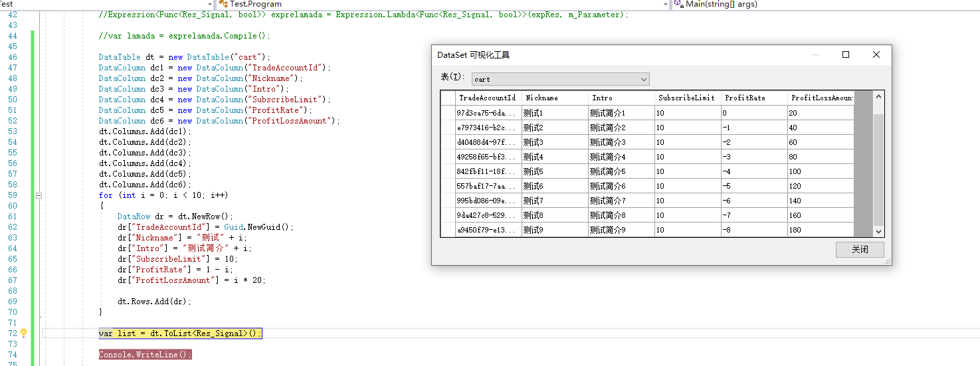980x366 pixels.
Task: Click the 关闭 button in the DataSet visualizer
Action: coord(860,250)
